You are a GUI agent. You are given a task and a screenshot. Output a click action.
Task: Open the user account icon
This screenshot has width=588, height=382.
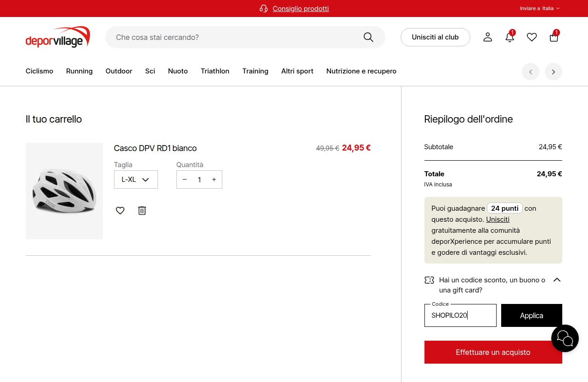488,37
